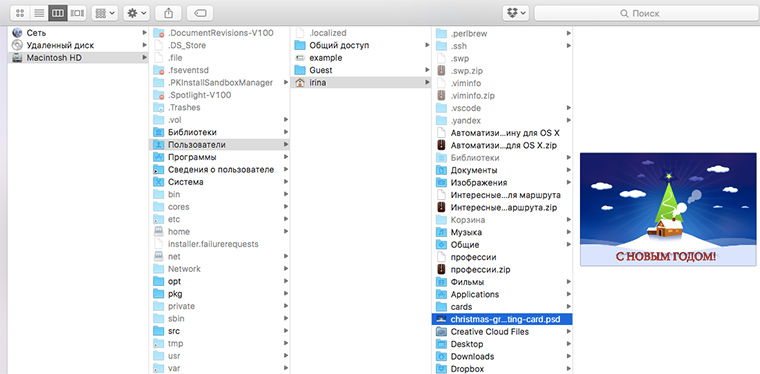Select column view mode button

click(58, 13)
